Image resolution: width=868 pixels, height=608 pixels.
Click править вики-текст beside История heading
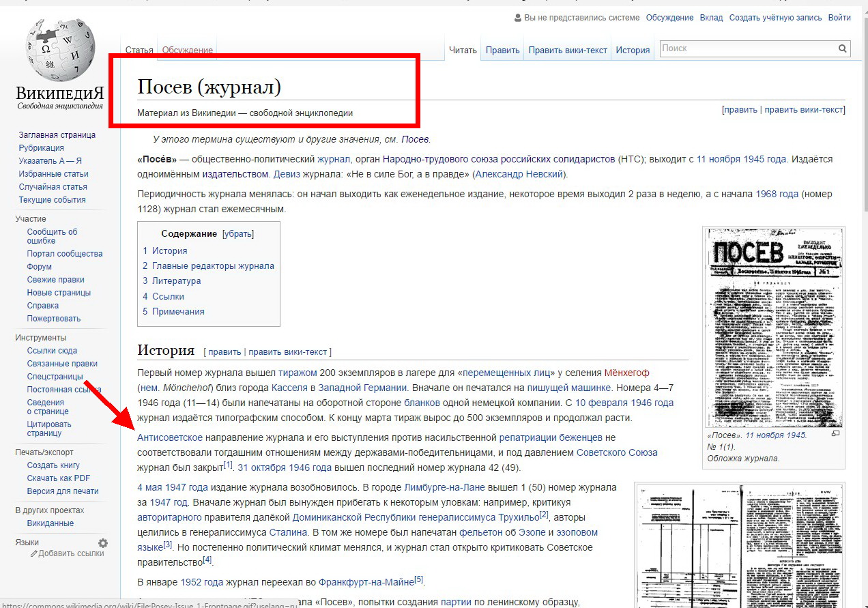288,352
